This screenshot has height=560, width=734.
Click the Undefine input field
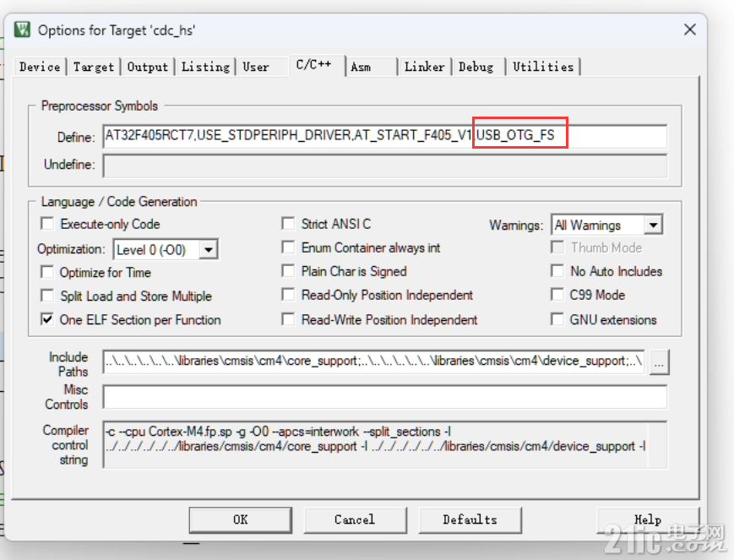(x=385, y=166)
